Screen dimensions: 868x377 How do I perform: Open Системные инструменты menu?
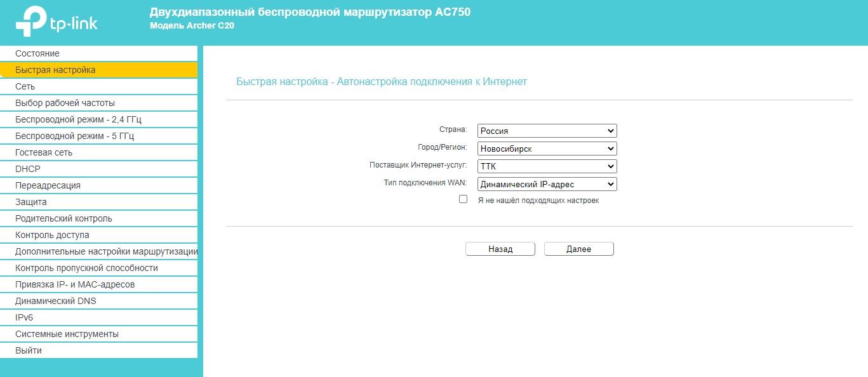(98, 334)
